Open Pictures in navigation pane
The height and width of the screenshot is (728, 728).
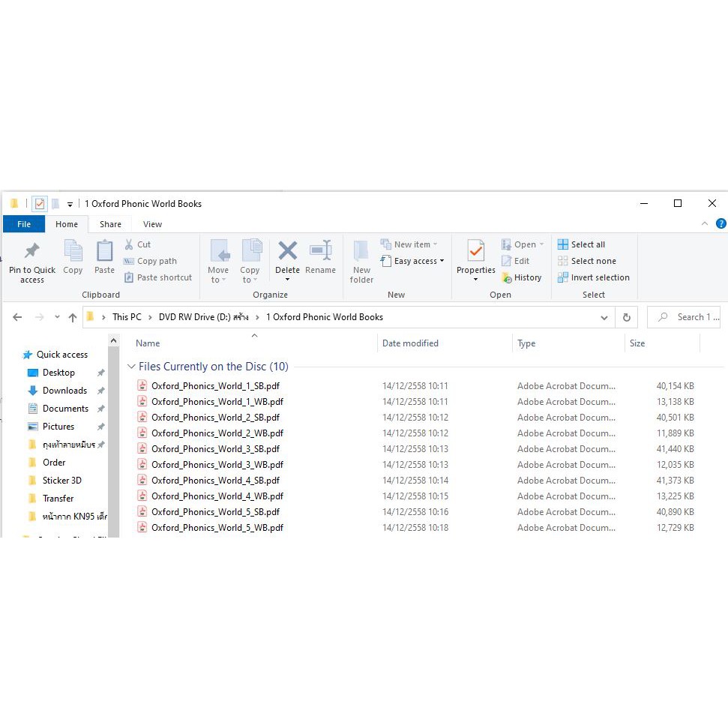point(51,426)
